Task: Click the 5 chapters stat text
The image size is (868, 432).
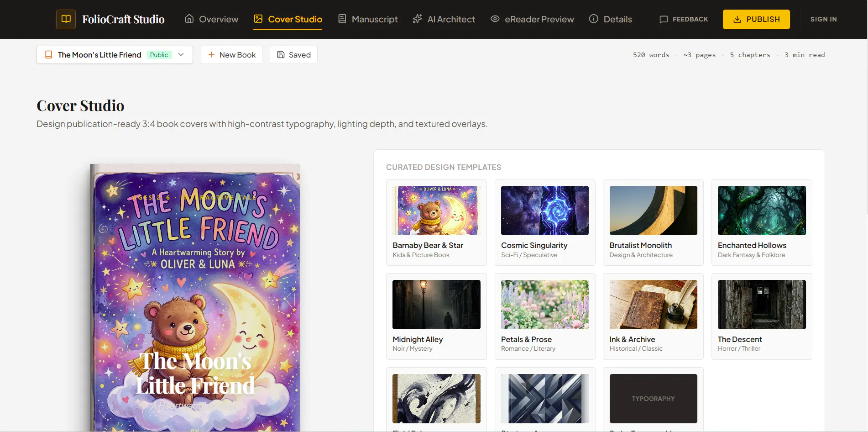Action: click(750, 55)
